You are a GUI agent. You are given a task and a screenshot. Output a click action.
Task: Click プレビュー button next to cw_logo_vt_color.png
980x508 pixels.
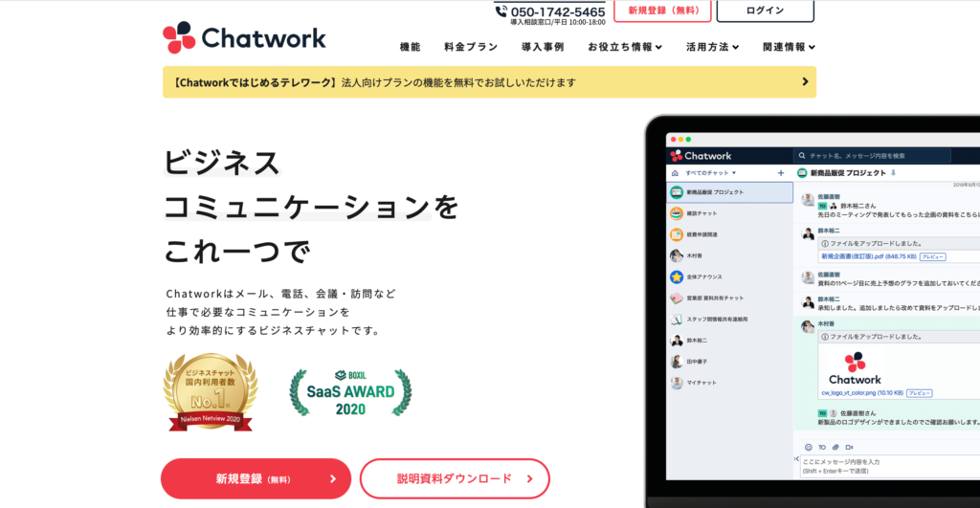920,393
